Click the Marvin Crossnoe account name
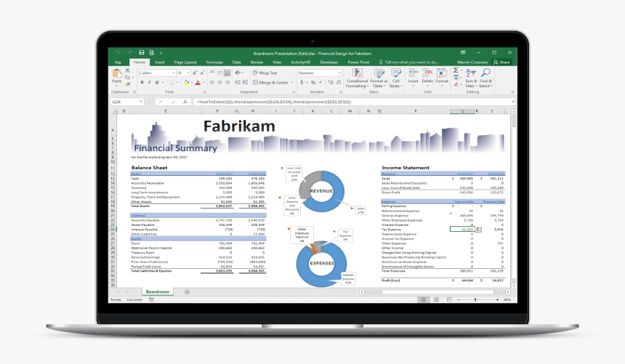This screenshot has width=625, height=364. point(472,62)
